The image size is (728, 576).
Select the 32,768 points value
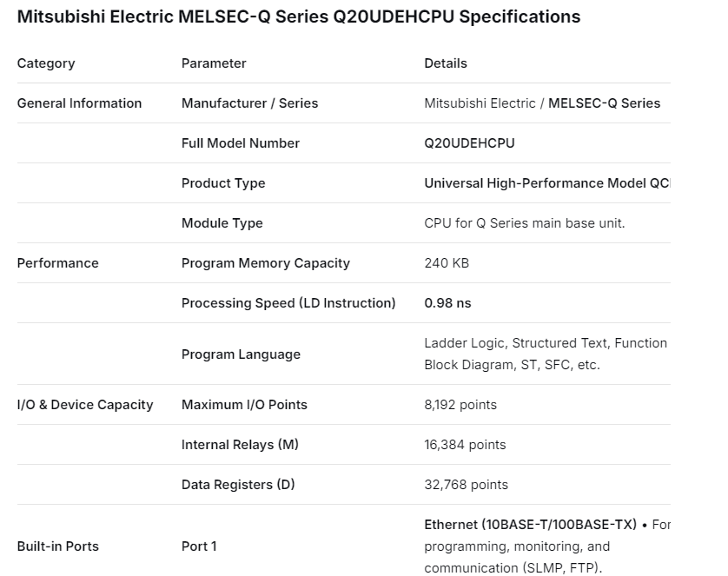click(x=466, y=485)
